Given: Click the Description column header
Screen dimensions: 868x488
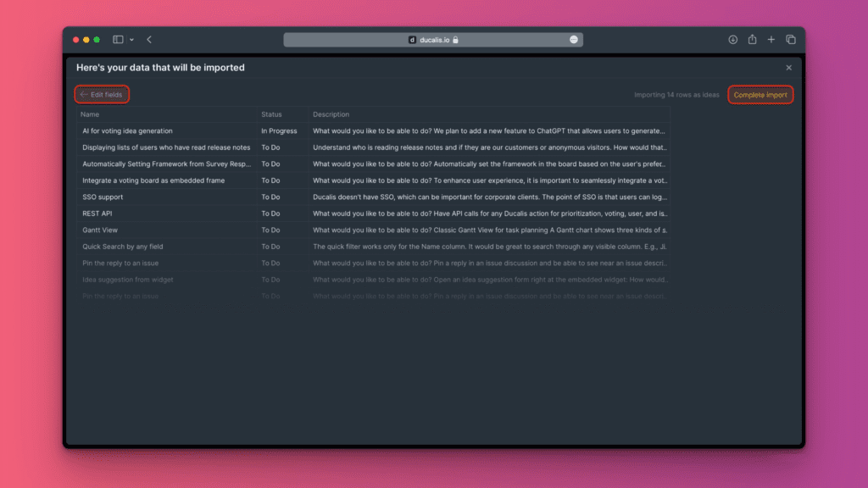Looking at the screenshot, I should point(331,114).
